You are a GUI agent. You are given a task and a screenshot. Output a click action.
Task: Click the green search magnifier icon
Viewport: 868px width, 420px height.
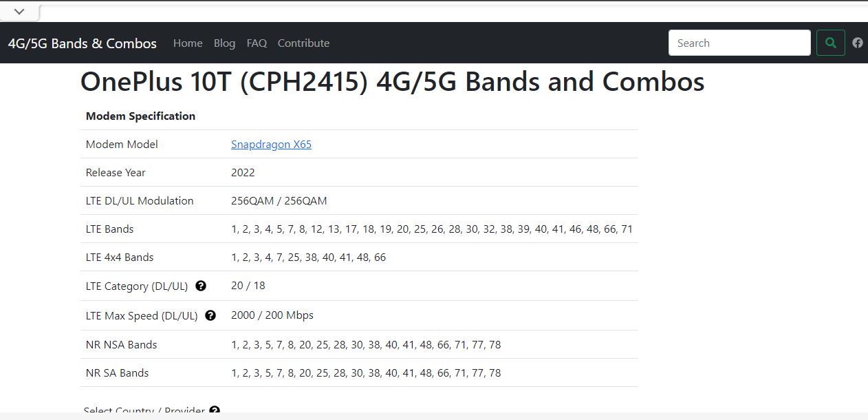[x=830, y=42]
